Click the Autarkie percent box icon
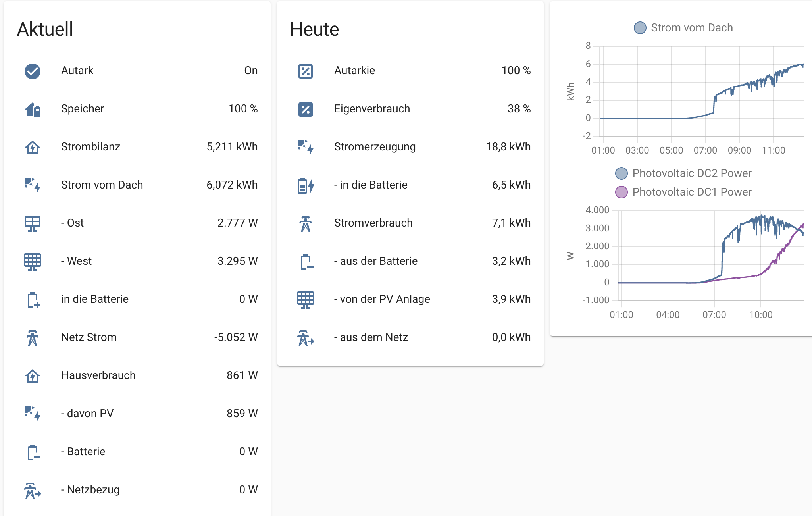The width and height of the screenshot is (812, 516). (x=306, y=71)
